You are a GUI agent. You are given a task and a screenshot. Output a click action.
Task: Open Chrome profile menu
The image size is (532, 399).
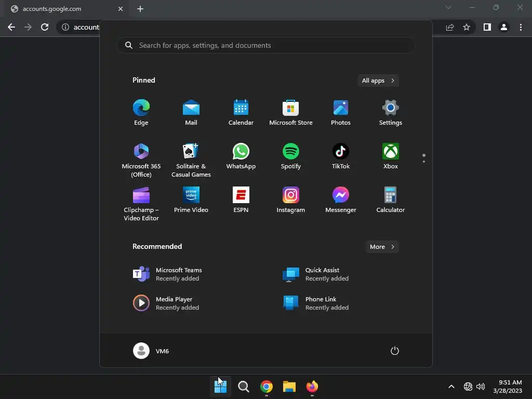(x=504, y=27)
